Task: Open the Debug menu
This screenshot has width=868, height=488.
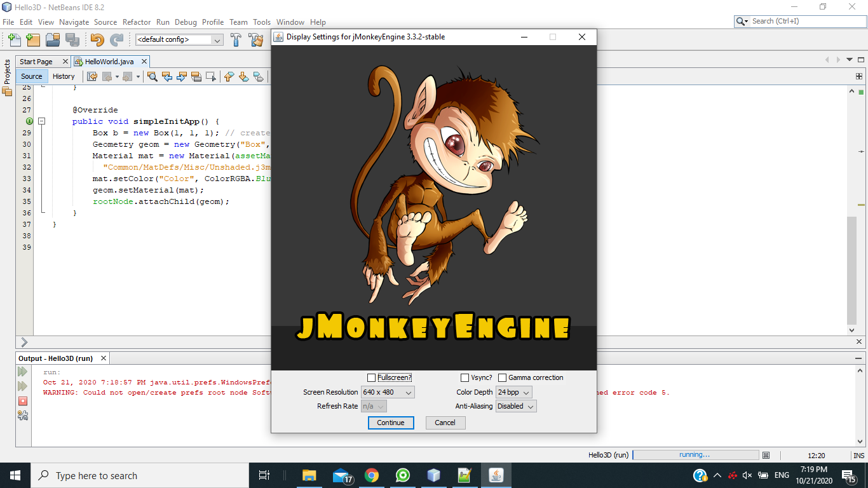Action: (x=186, y=22)
